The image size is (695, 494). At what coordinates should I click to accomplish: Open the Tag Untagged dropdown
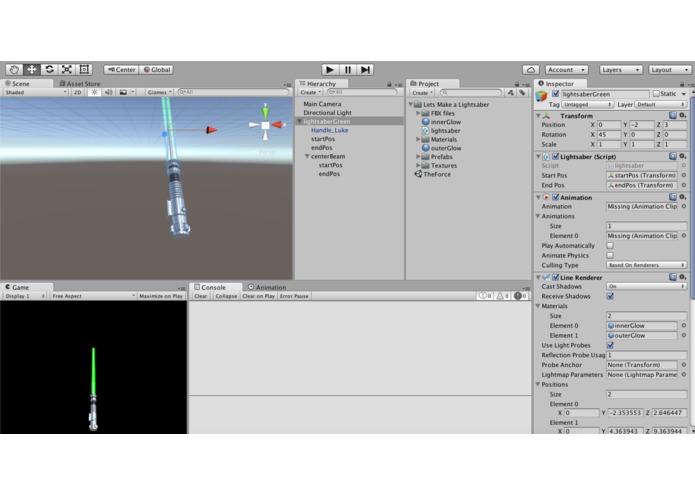pyautogui.click(x=587, y=105)
